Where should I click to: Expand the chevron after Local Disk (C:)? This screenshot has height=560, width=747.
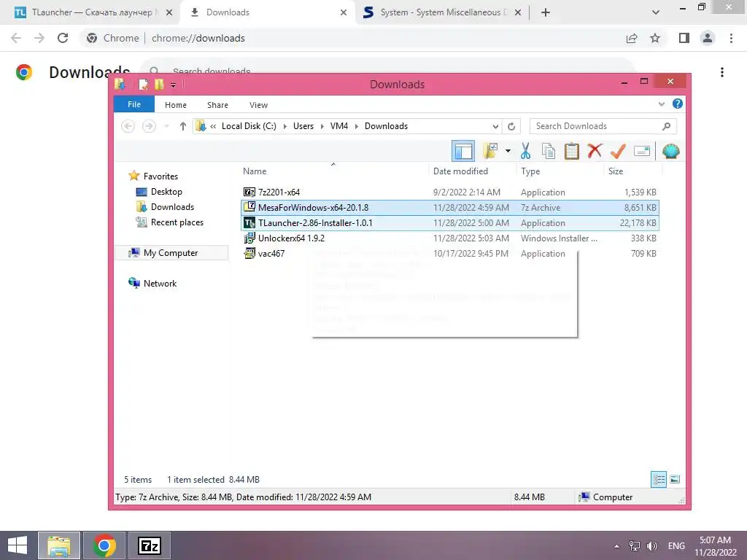pos(285,126)
